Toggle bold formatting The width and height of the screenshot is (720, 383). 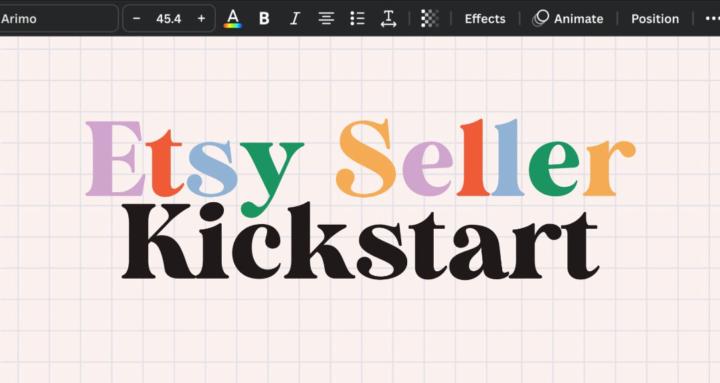coord(264,19)
